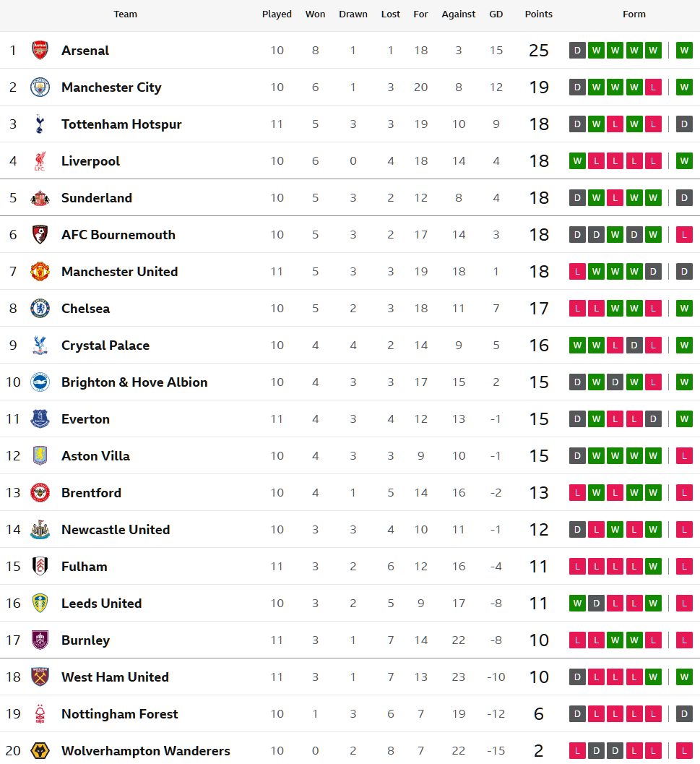Click the GD column header
This screenshot has height=764, width=700.
pos(496,14)
